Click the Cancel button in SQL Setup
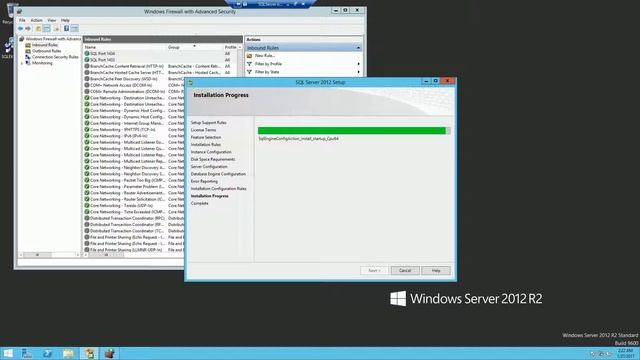640x360 pixels. [x=405, y=271]
